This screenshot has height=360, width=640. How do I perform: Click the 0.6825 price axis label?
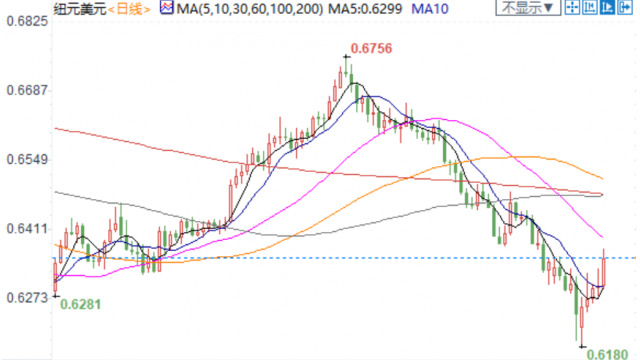tap(27, 21)
